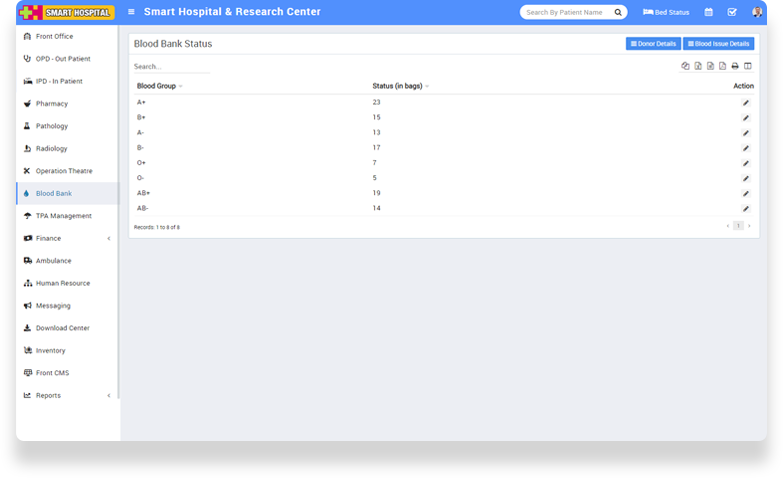Image resolution: width=783 pixels, height=478 pixels.
Task: Export table as PDF icon
Action: click(x=722, y=66)
